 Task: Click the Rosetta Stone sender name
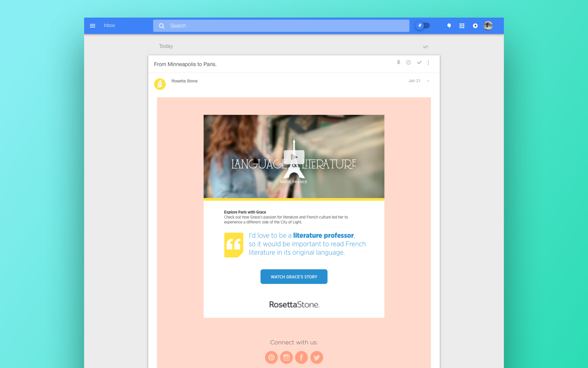pyautogui.click(x=184, y=81)
